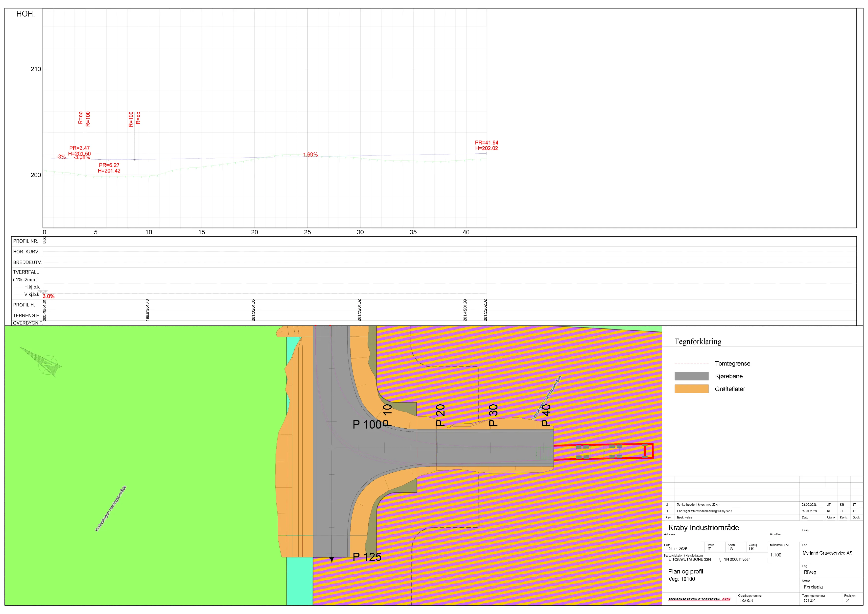Screen dimensions: 868x614
Task: Click the "V.kj.b.k" row label
Action: click(x=32, y=295)
